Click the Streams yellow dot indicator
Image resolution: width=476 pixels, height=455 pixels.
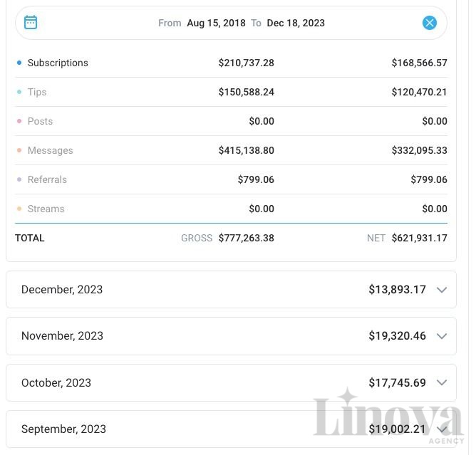(x=19, y=209)
